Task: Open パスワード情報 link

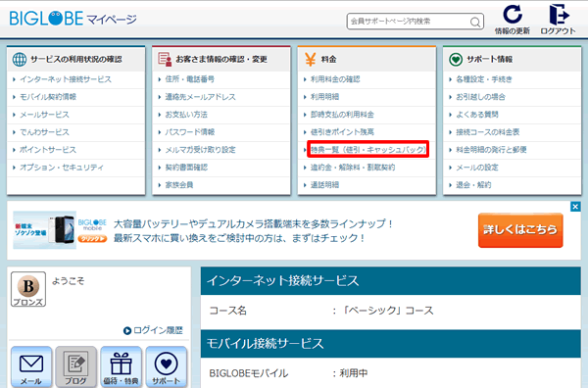Action: 190,132
